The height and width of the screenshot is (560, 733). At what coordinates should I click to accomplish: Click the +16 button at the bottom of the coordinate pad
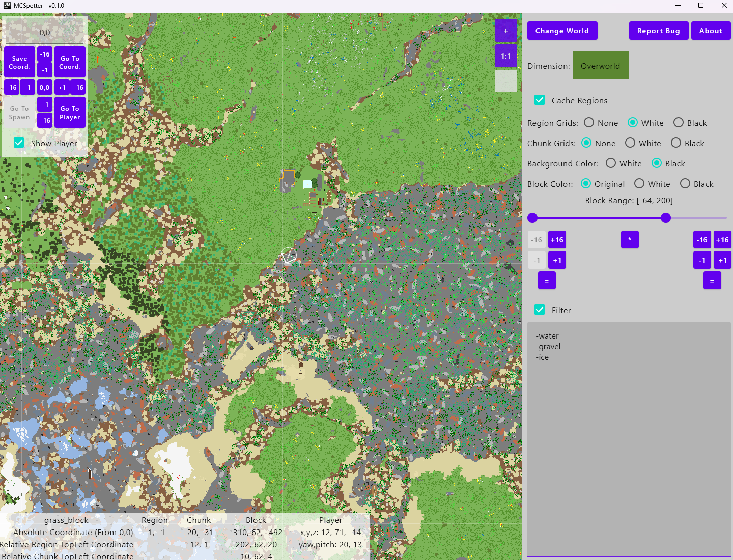coord(45,120)
